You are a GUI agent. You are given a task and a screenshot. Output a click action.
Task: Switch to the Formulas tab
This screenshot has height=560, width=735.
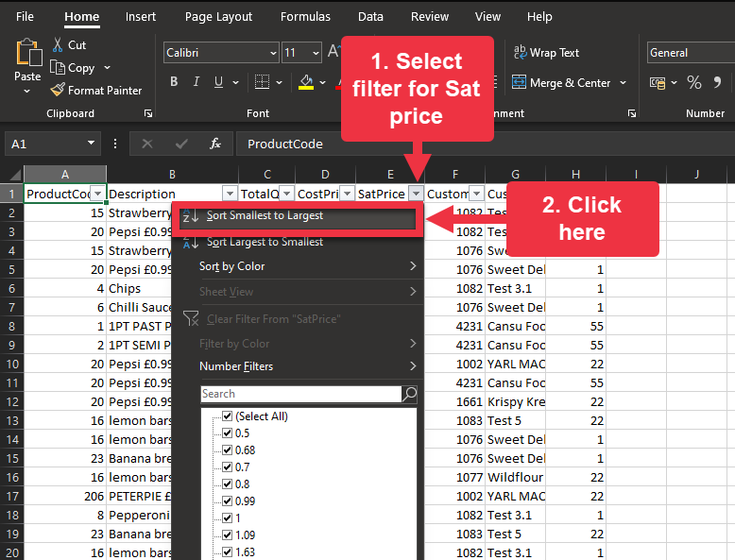305,17
